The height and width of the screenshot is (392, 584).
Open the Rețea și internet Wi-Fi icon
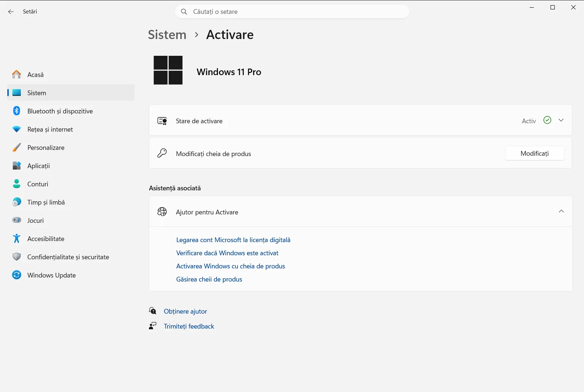pyautogui.click(x=16, y=129)
